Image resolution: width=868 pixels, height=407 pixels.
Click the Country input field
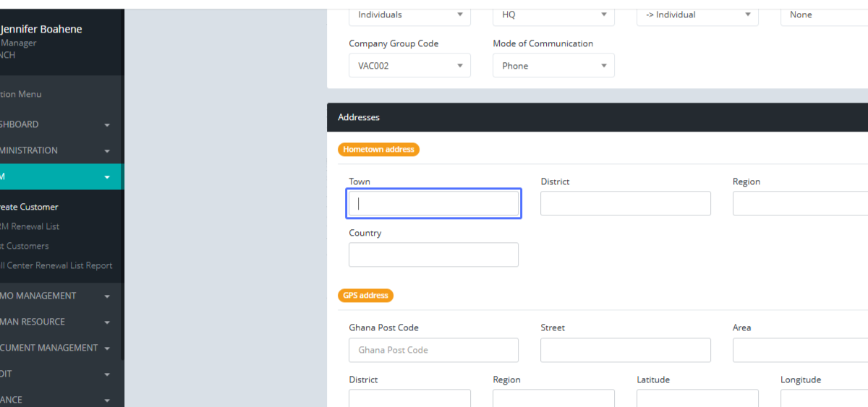[x=434, y=255]
